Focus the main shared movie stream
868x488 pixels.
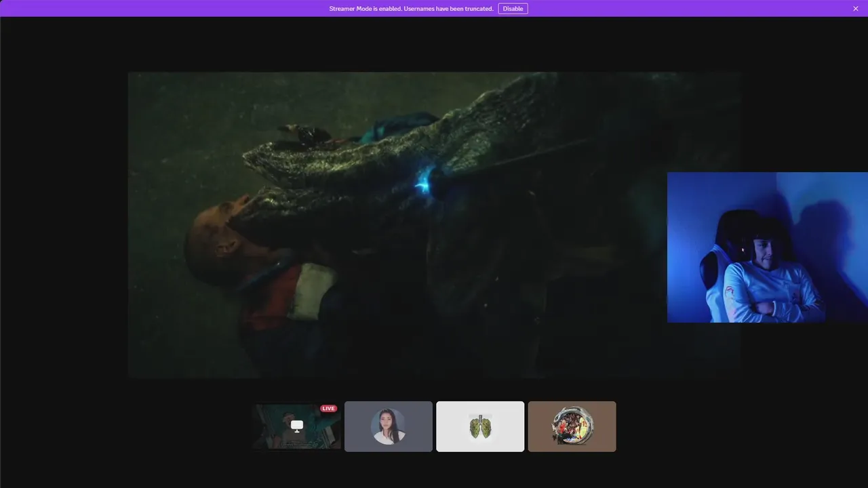pos(434,225)
